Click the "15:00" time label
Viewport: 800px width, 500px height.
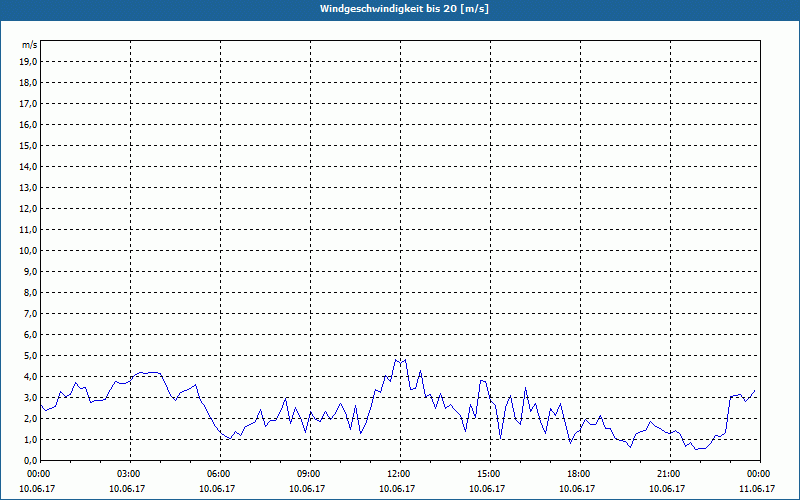point(490,474)
